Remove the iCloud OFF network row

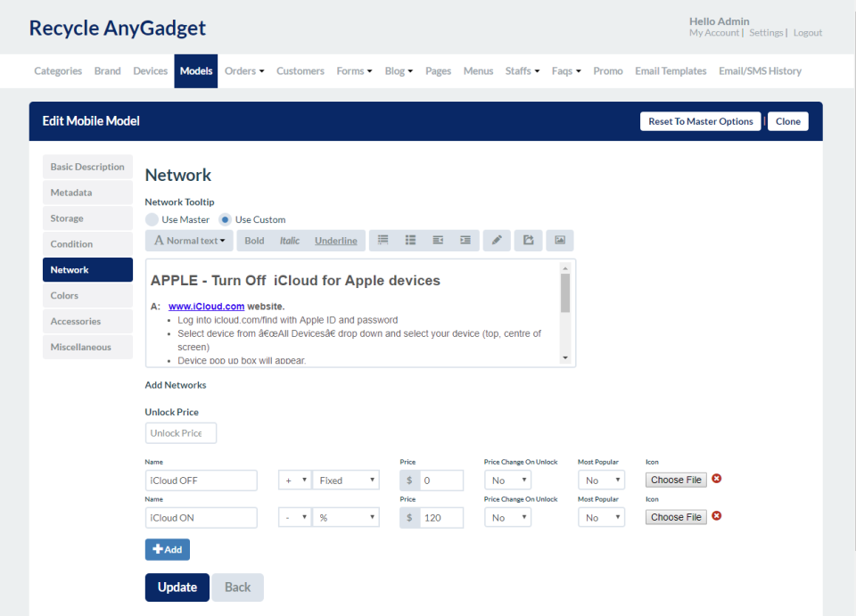[717, 479]
